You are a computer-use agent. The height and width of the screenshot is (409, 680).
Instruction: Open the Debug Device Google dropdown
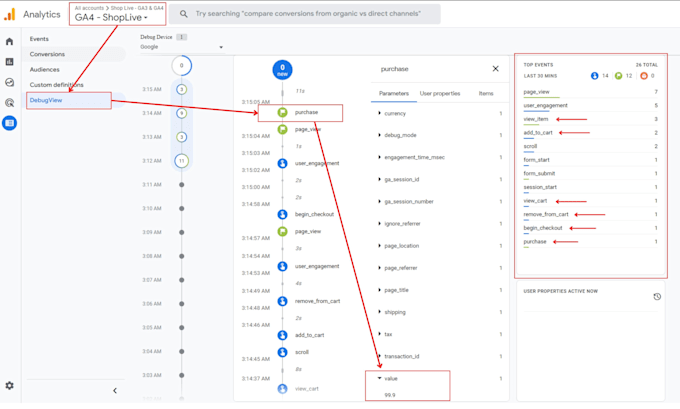click(x=181, y=47)
